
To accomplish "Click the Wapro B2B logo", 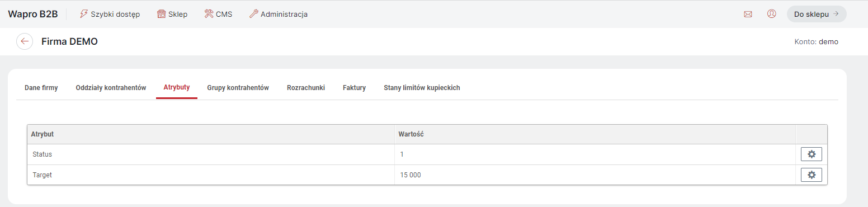I will click(33, 14).
